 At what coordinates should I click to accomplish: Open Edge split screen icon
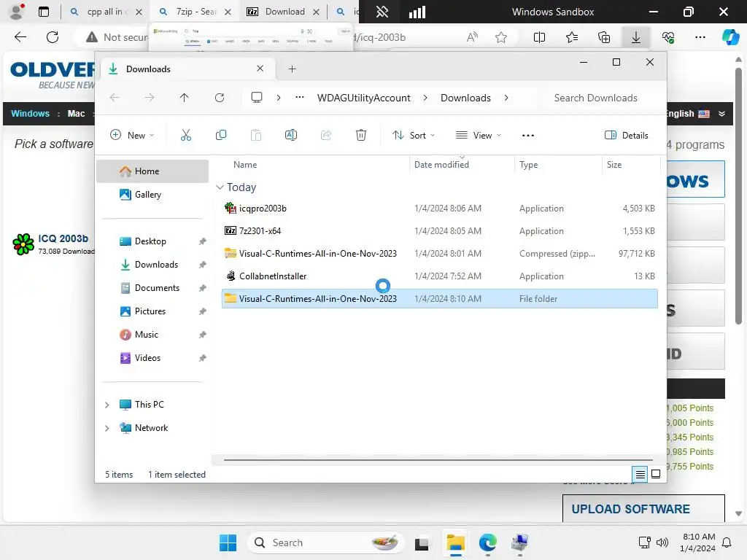pos(539,37)
